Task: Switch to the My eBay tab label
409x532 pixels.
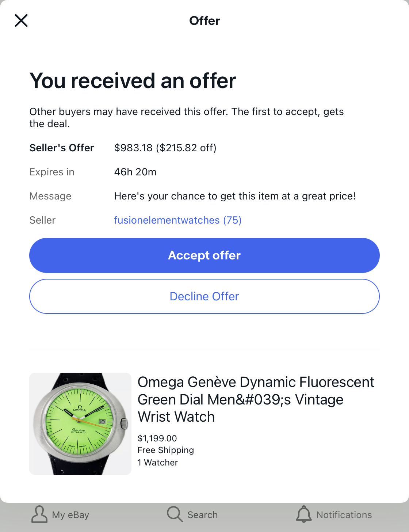Action: point(70,515)
